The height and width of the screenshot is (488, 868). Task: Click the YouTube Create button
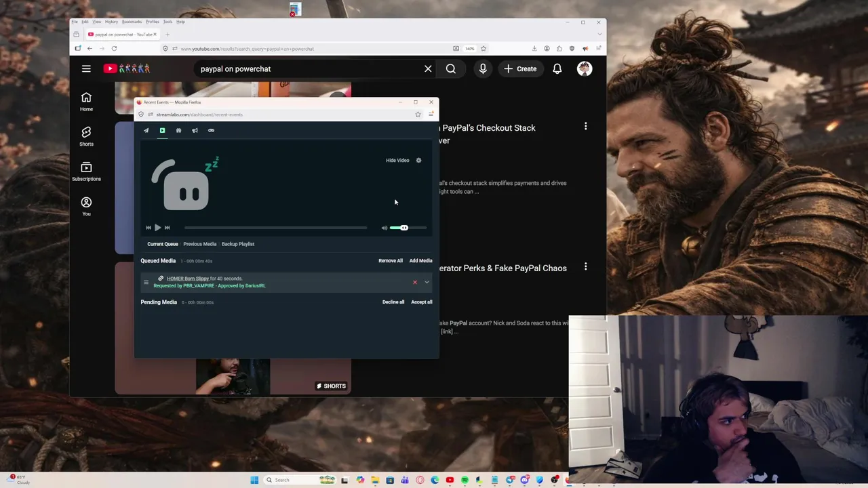(520, 68)
